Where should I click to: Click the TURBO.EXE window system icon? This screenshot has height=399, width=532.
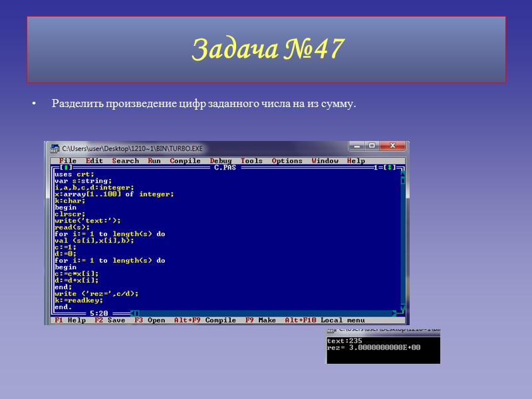pos(55,148)
